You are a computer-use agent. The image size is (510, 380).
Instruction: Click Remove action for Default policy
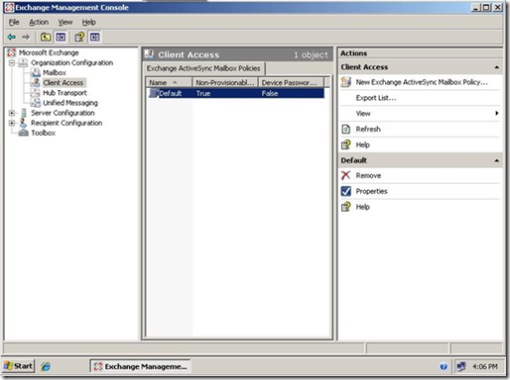click(x=368, y=175)
